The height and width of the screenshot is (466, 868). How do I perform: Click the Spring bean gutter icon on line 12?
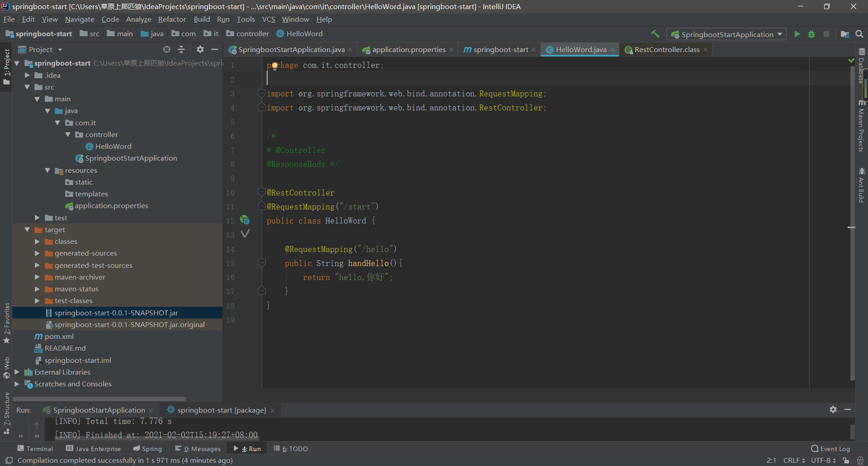pos(245,220)
